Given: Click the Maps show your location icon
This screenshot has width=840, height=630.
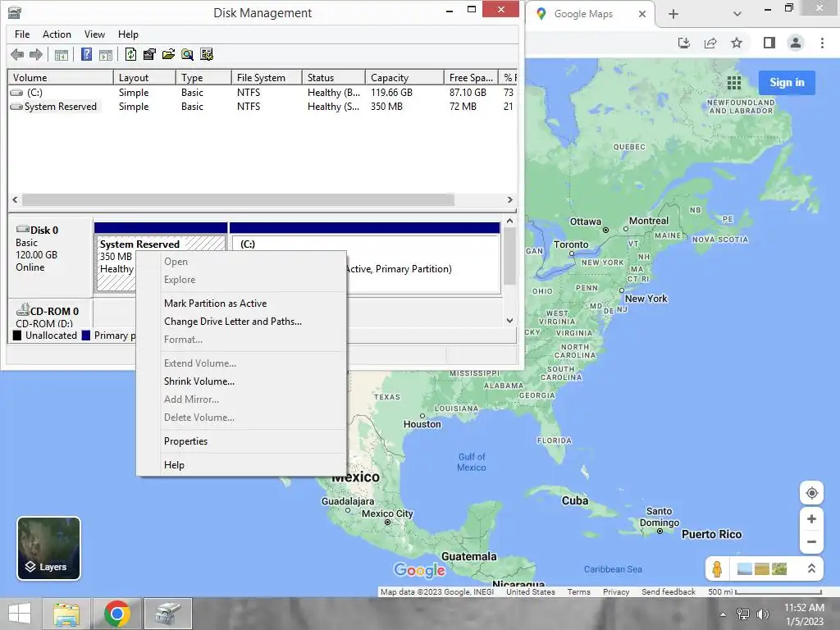Looking at the screenshot, I should pyautogui.click(x=811, y=493).
